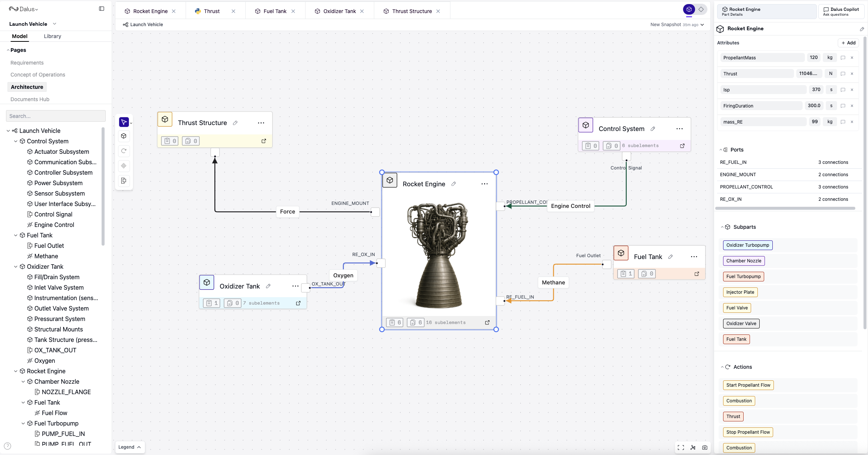Viewport: 868px width, 455px height.
Task: Click the add part cube tool
Action: pyautogui.click(x=124, y=136)
